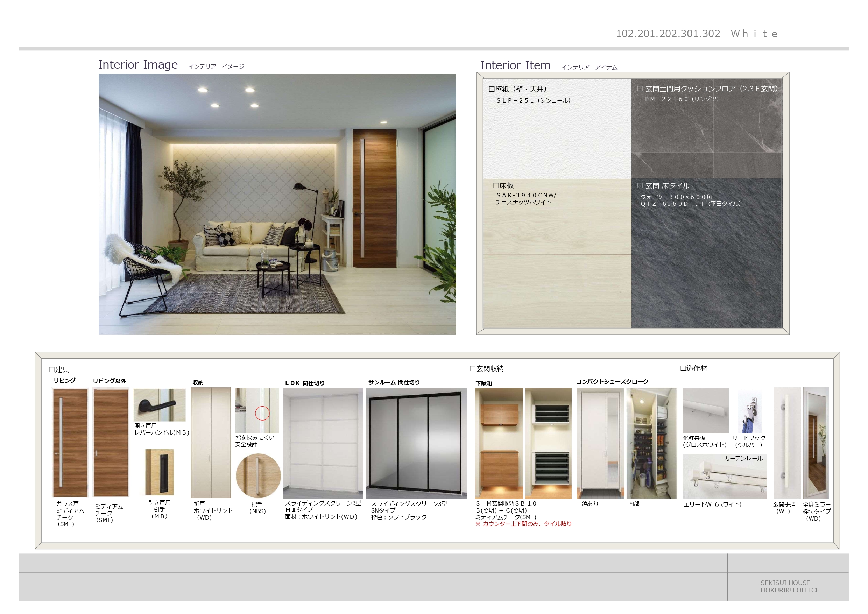
Task: Click the Interior Image heading
Action: pos(138,65)
